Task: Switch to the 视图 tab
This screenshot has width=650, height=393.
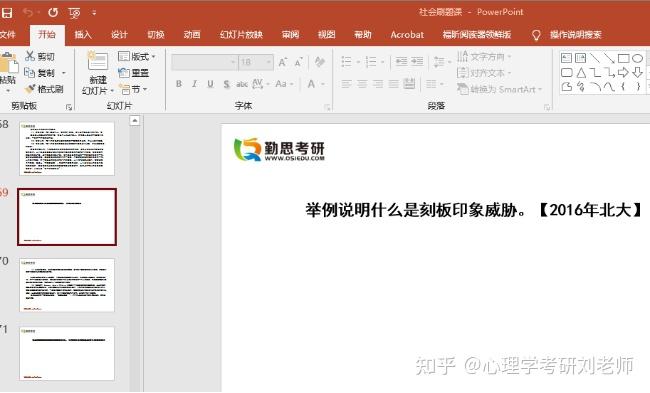Action: point(327,34)
